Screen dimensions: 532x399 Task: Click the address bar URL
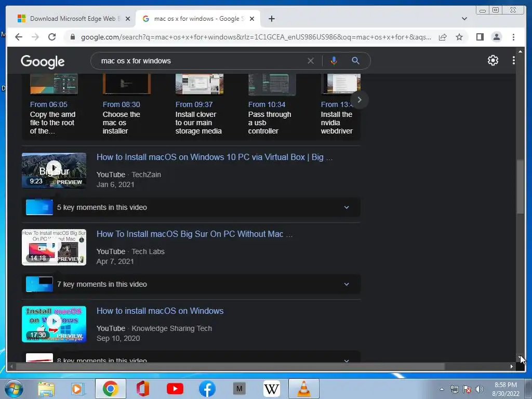point(256,37)
